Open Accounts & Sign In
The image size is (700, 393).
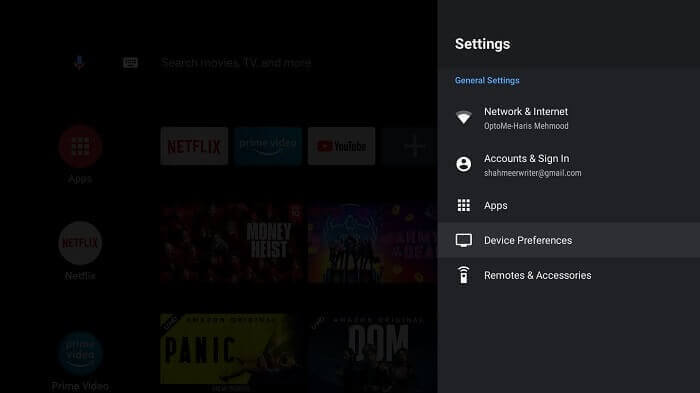coord(569,165)
